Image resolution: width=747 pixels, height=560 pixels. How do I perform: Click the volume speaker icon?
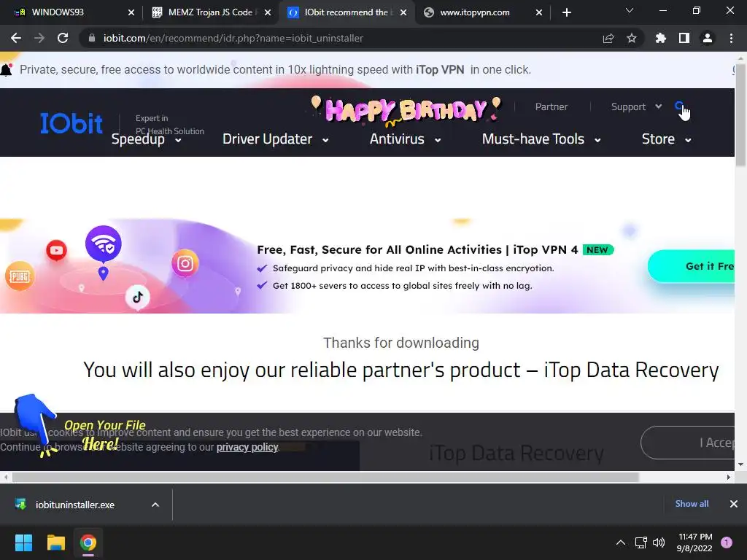tap(659, 542)
